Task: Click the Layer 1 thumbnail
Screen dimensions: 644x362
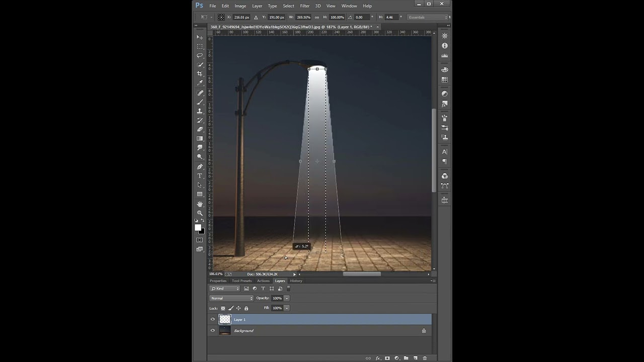Action: (x=225, y=319)
